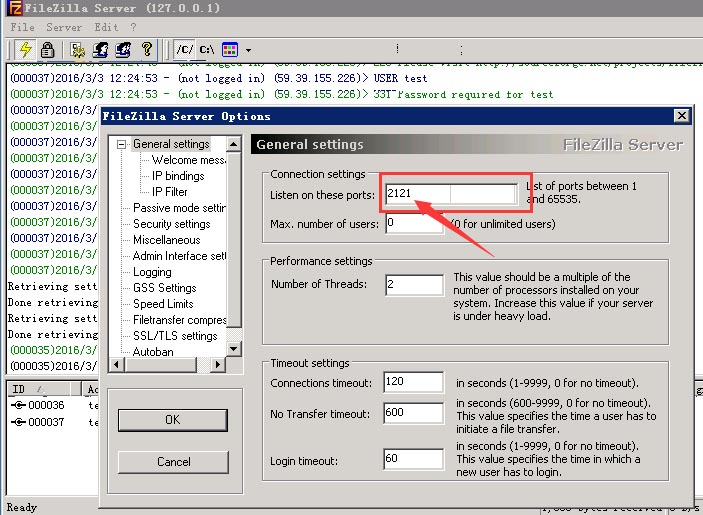
Task: Select the C:\ path display toolbar button
Action: point(207,50)
